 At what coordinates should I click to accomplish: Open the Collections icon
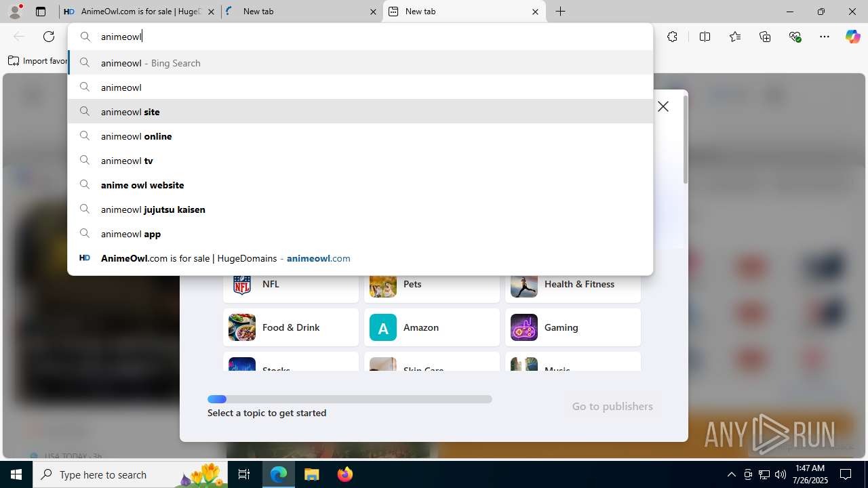pyautogui.click(x=765, y=37)
